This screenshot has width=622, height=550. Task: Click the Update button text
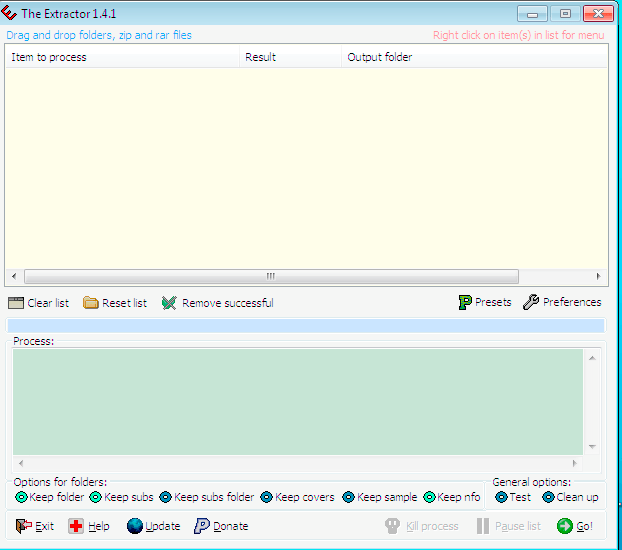point(163,527)
